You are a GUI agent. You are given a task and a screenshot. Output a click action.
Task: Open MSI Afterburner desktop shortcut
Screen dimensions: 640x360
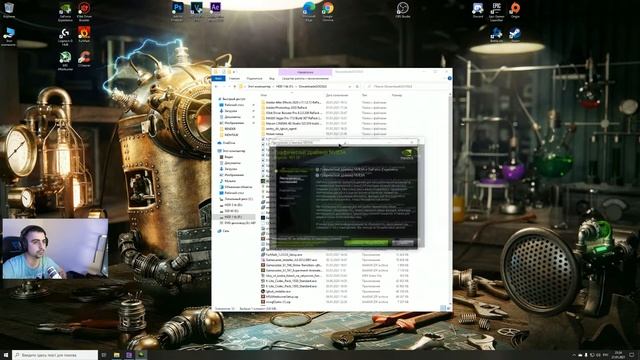(65, 61)
